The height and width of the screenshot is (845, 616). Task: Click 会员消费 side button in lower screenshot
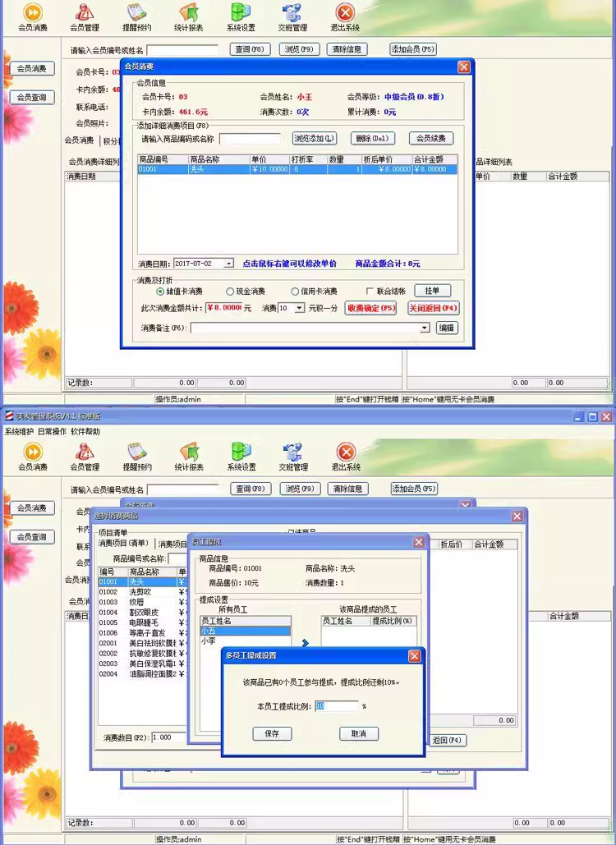[x=32, y=508]
